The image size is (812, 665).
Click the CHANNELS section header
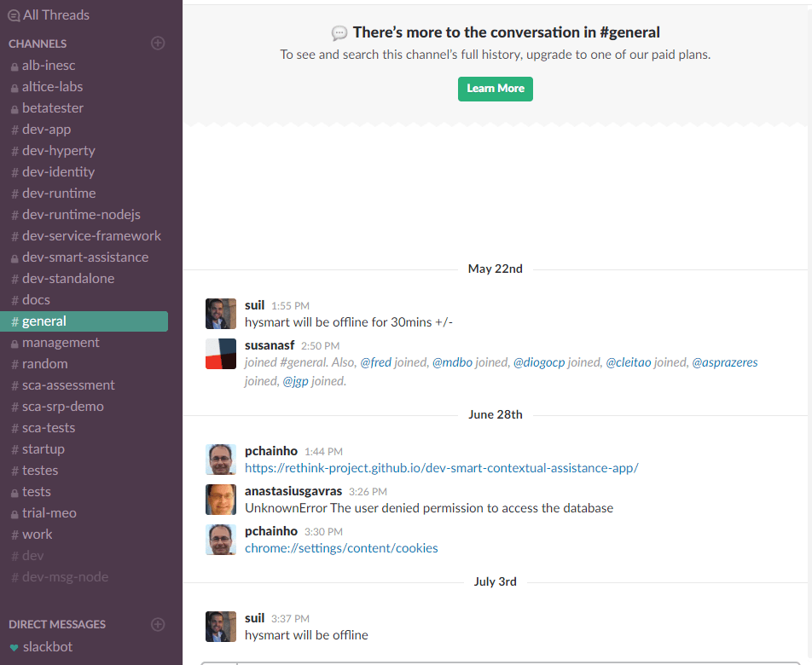click(38, 43)
